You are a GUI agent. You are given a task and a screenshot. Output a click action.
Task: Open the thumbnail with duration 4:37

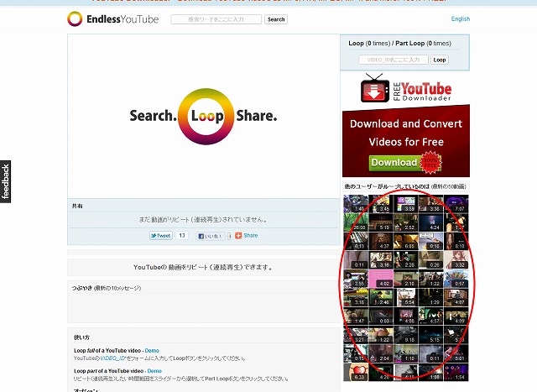point(381,241)
